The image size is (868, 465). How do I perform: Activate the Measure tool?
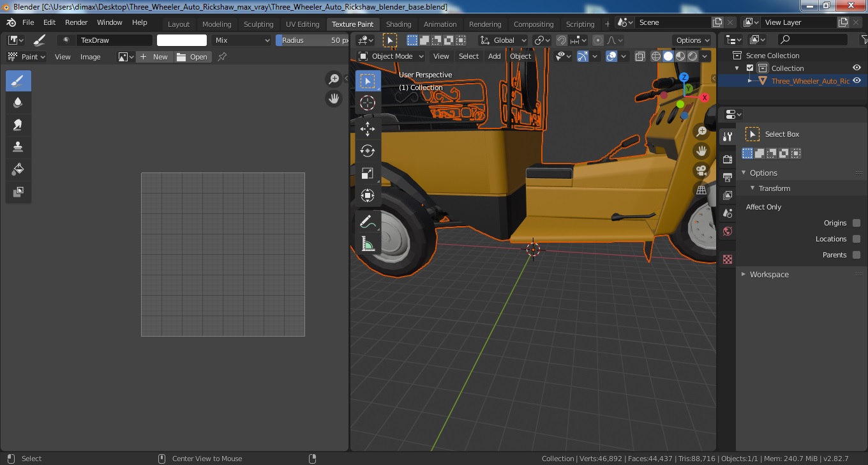368,244
